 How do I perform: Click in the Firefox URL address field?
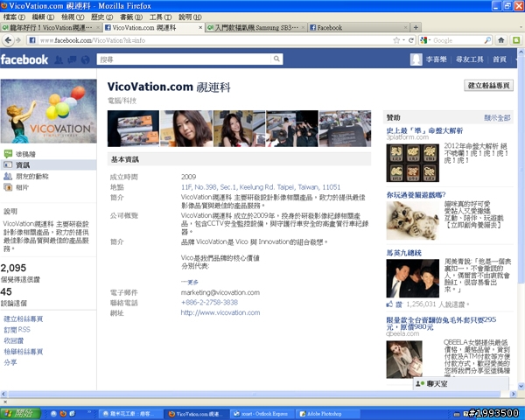pos(214,40)
